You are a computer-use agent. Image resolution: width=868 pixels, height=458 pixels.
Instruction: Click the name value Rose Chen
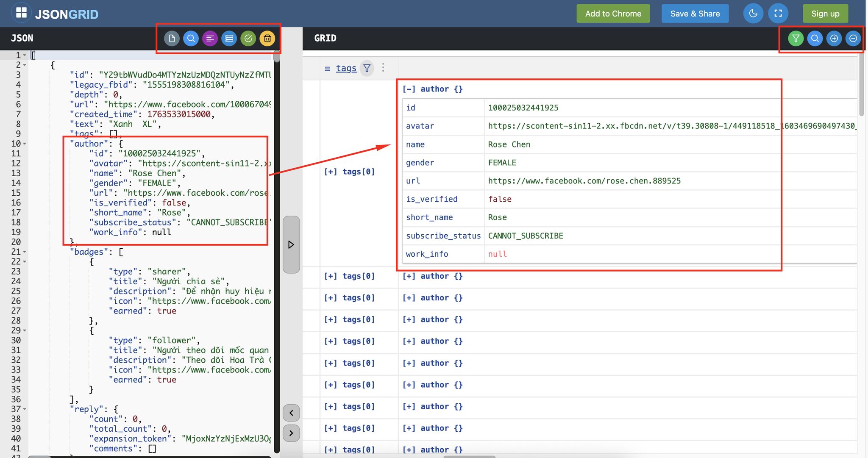509,144
